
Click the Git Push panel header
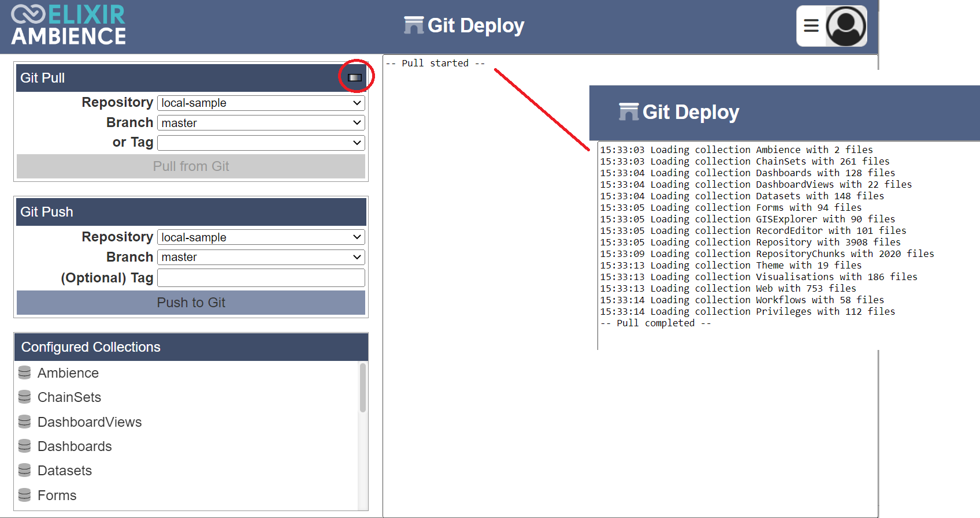click(191, 212)
